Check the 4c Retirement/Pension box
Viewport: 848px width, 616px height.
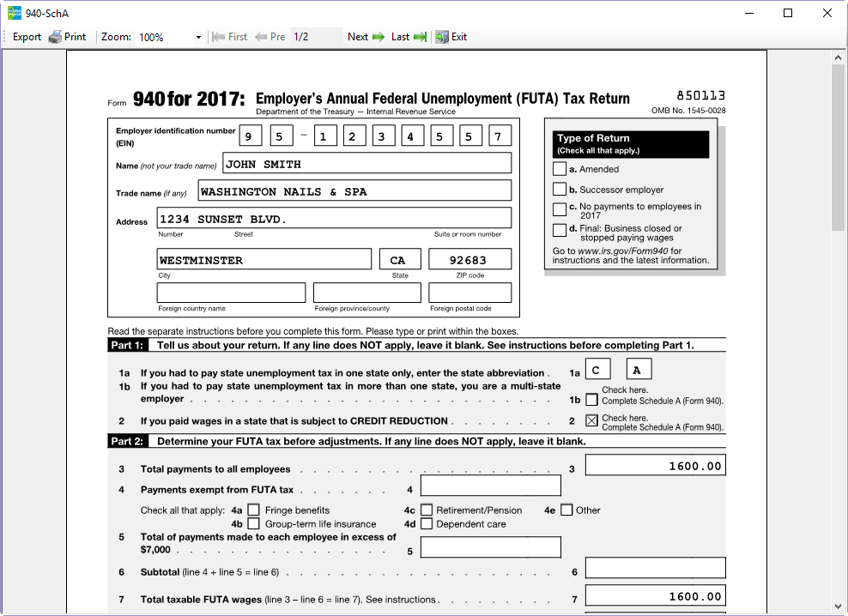click(x=427, y=510)
